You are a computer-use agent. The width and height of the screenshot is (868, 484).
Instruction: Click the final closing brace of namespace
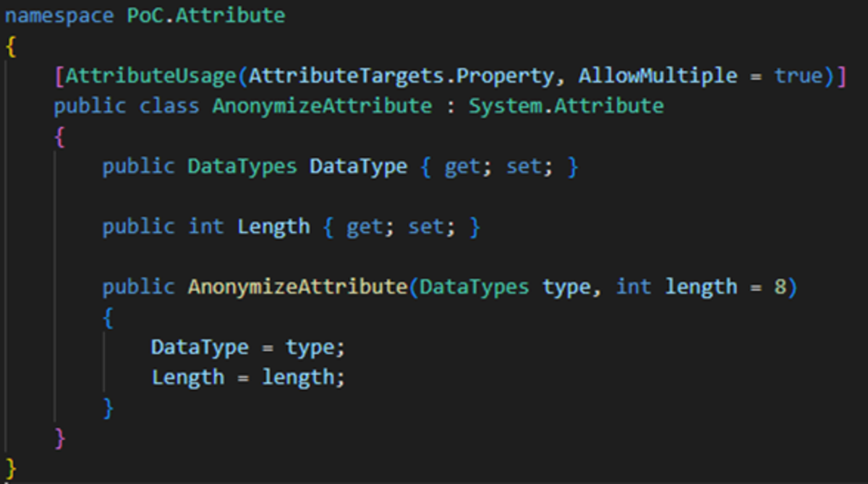coord(10,467)
